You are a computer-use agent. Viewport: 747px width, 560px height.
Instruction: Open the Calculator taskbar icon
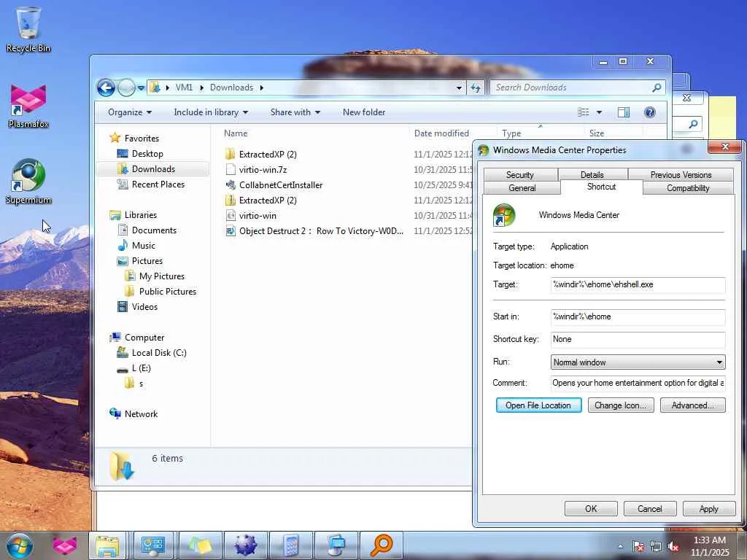click(x=290, y=545)
